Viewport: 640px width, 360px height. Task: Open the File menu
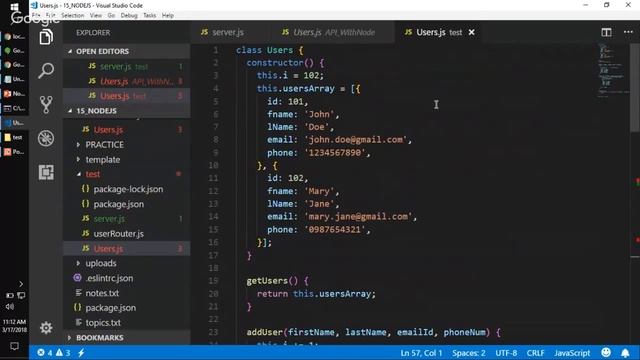pyautogui.click(x=36, y=16)
